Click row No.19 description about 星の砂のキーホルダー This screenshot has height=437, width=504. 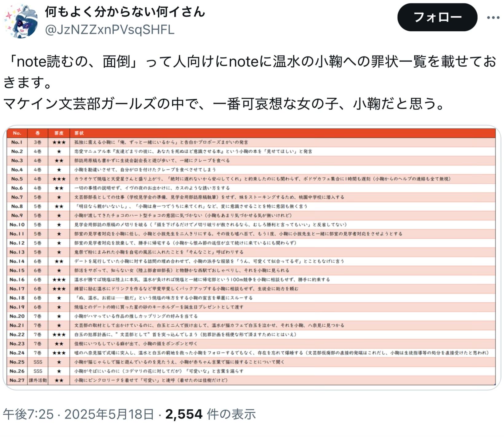(x=159, y=307)
